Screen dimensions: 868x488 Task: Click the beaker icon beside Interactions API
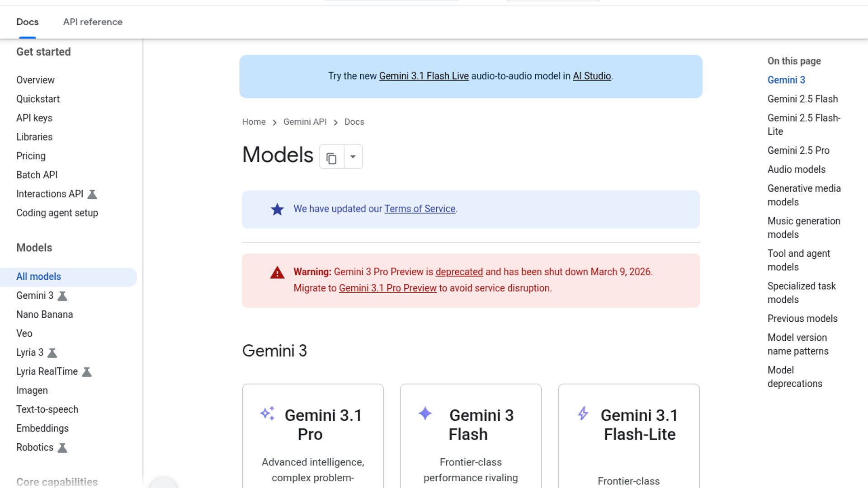pyautogui.click(x=92, y=194)
